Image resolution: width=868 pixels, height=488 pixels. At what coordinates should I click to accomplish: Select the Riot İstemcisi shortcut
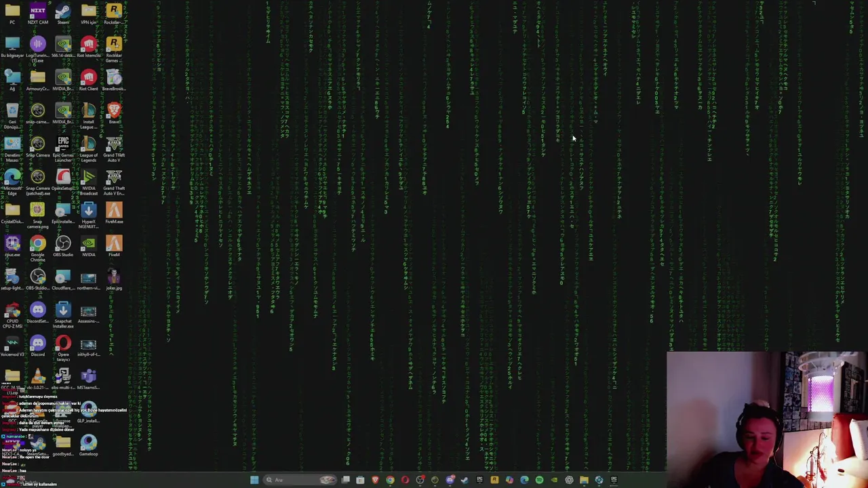tap(88, 47)
